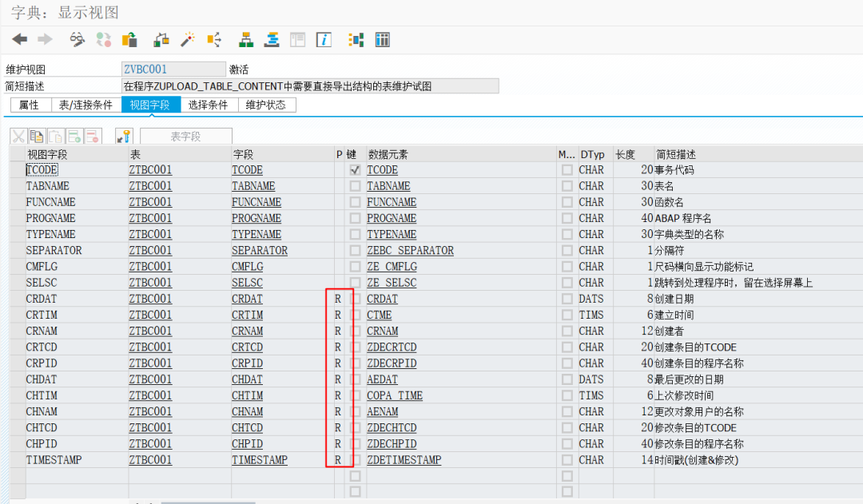The height and width of the screenshot is (504, 863).
Task: Click the Copy icon above the table
Action: point(37,136)
